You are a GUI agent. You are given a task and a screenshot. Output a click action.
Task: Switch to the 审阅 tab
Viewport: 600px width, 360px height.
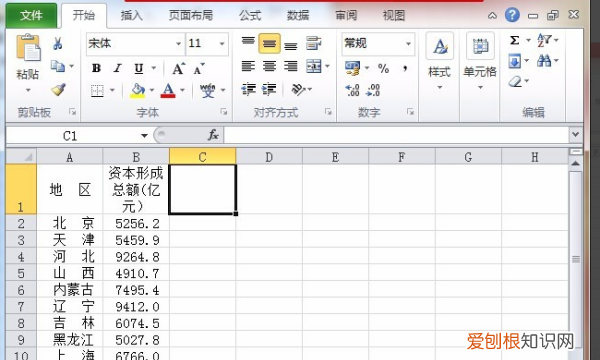(346, 16)
